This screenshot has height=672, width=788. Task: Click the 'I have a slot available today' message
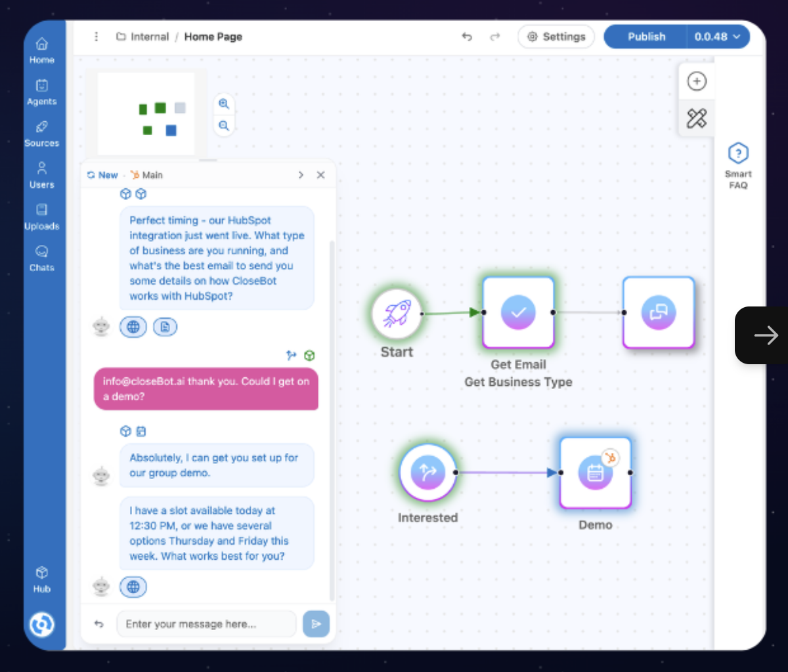point(217,533)
